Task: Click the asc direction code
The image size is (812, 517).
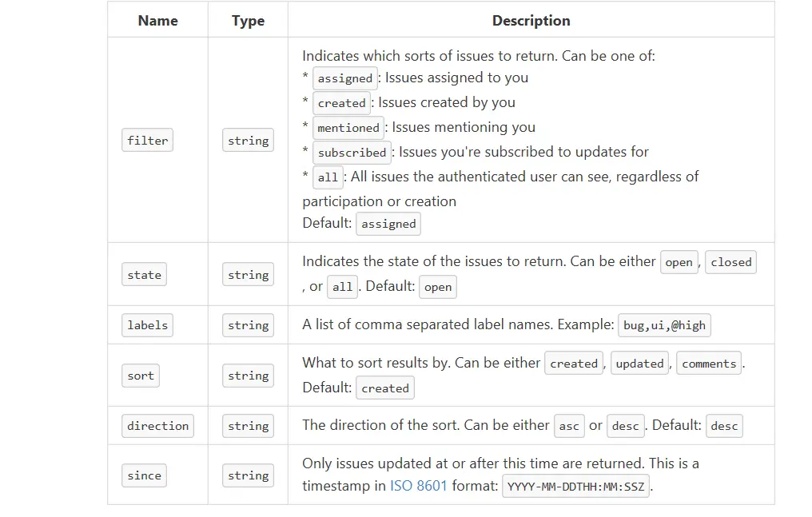Action: point(569,426)
